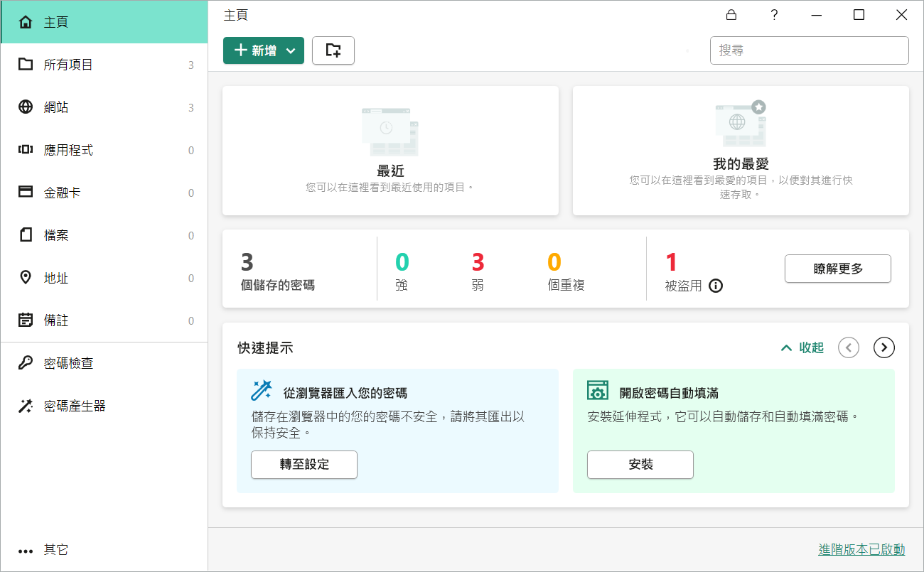
Task: Open 密碼檢查 password check
Action: [68, 364]
